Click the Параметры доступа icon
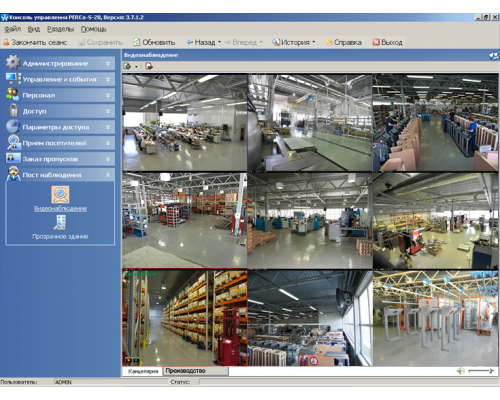The height and width of the screenshot is (400, 500). click(x=13, y=126)
